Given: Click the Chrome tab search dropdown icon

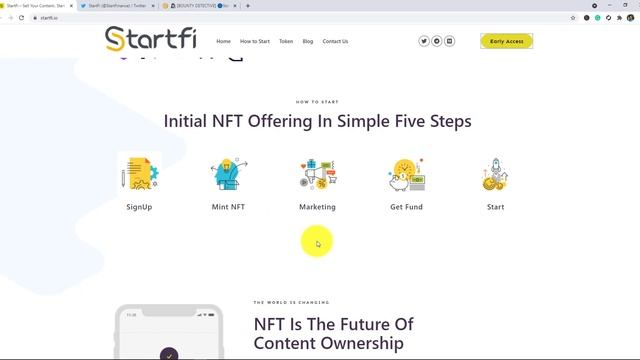Looking at the screenshot, I should click(595, 6).
